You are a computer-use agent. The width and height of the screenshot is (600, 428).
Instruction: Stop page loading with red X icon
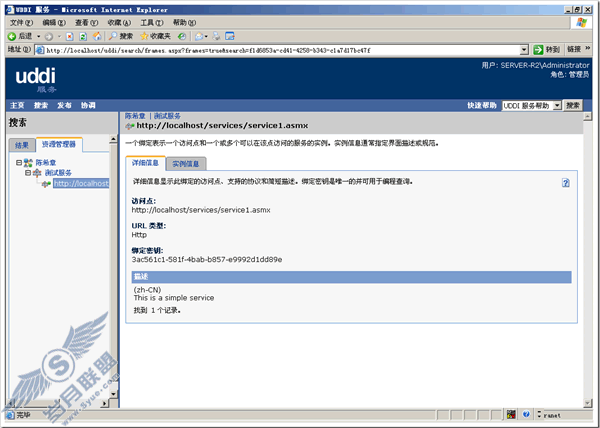coord(69,36)
